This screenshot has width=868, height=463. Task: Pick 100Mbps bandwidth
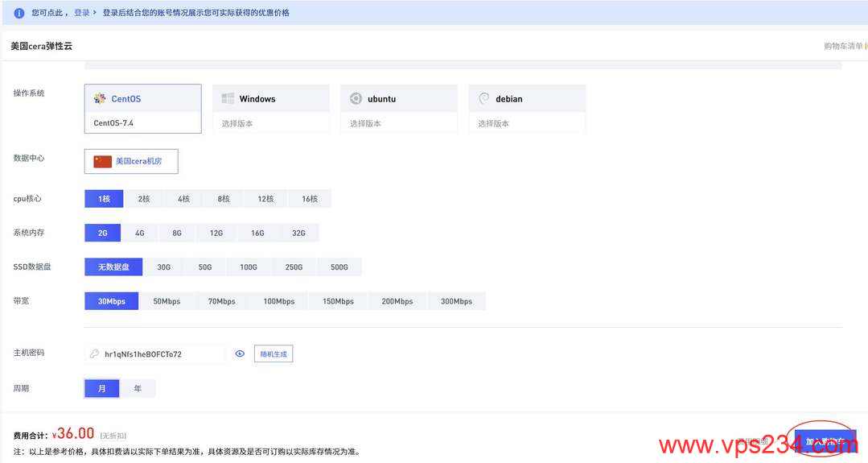click(279, 301)
